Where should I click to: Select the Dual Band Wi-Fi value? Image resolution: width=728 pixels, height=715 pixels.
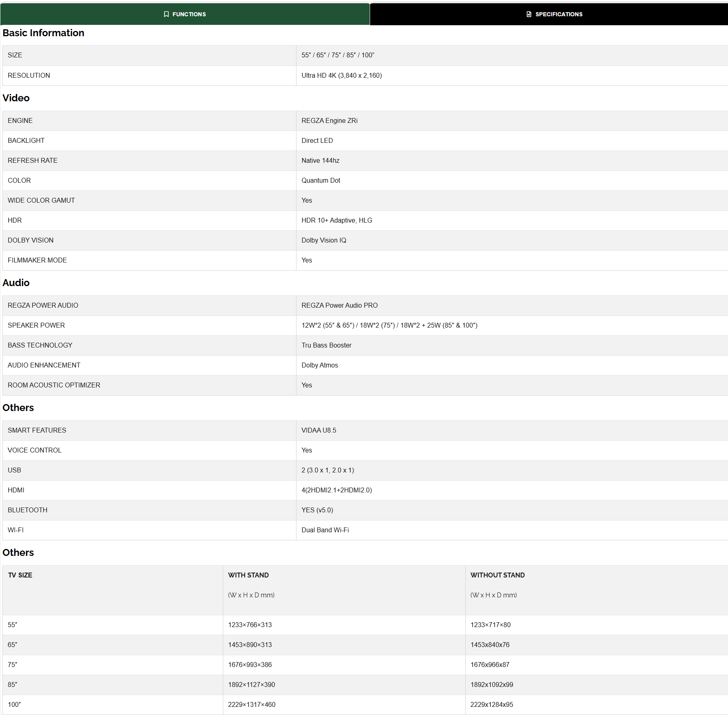point(325,530)
